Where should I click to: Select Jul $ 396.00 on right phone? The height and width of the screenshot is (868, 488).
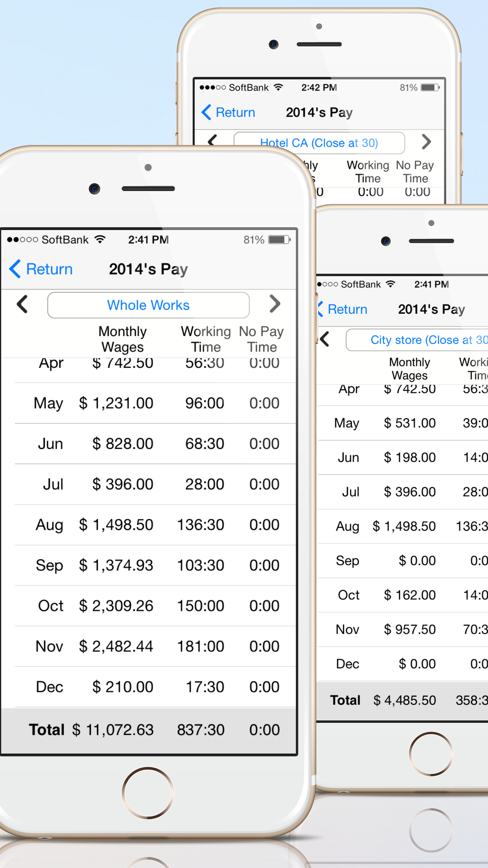coord(403,492)
